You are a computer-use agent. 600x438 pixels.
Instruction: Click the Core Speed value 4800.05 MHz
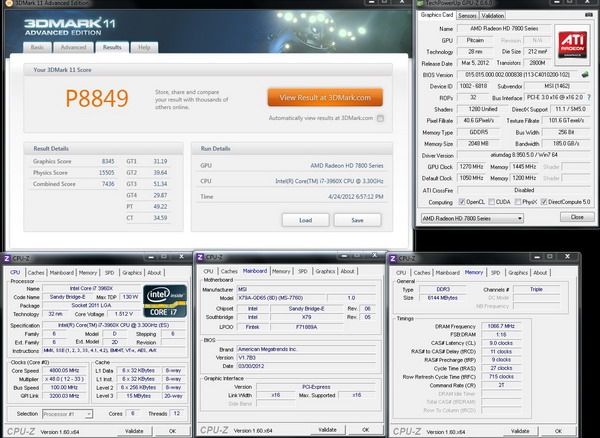pyautogui.click(x=64, y=371)
